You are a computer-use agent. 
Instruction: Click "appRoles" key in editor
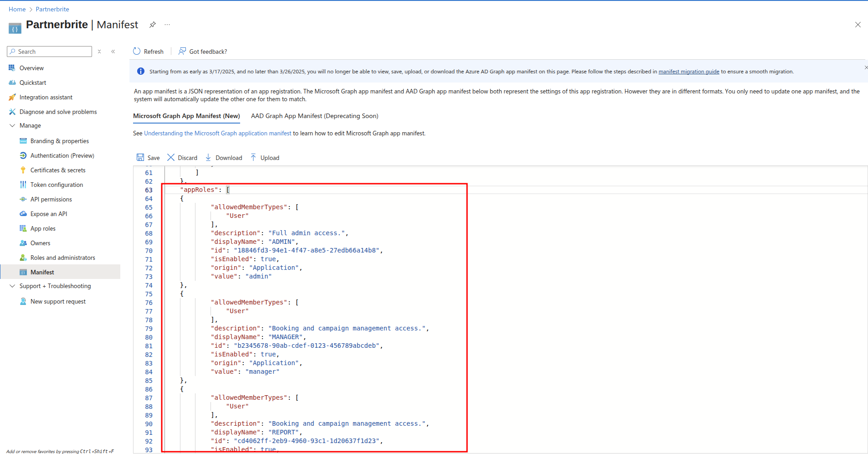coord(199,190)
